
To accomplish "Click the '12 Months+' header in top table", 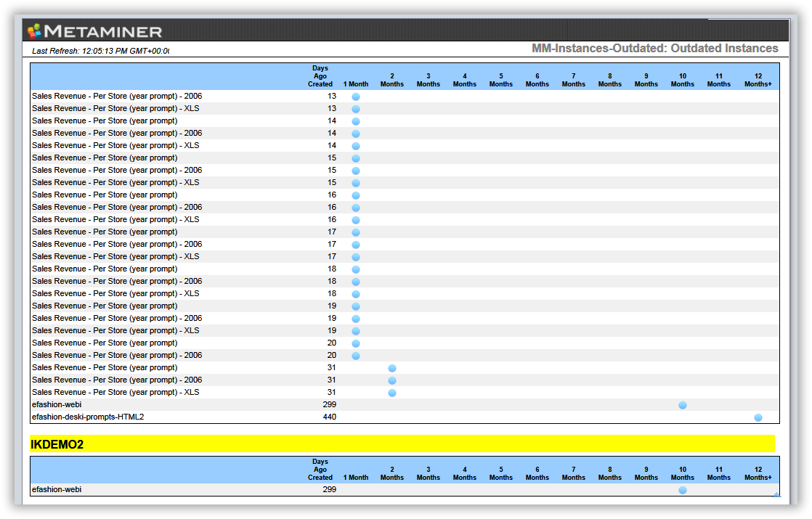I will [758, 80].
